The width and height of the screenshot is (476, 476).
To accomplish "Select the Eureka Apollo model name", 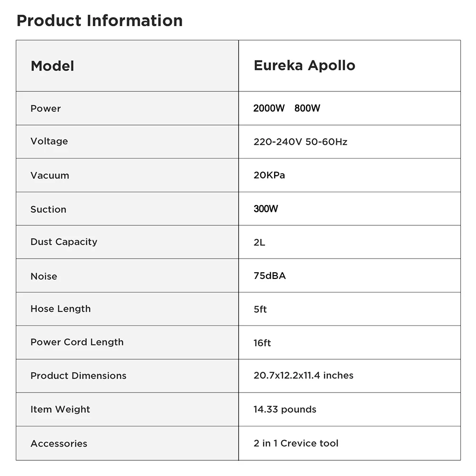I will pos(304,66).
